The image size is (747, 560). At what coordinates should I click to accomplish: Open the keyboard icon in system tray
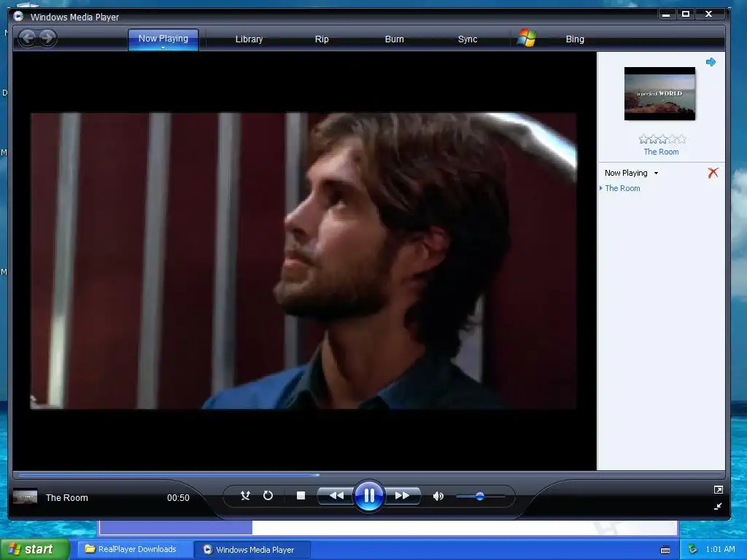click(665, 550)
